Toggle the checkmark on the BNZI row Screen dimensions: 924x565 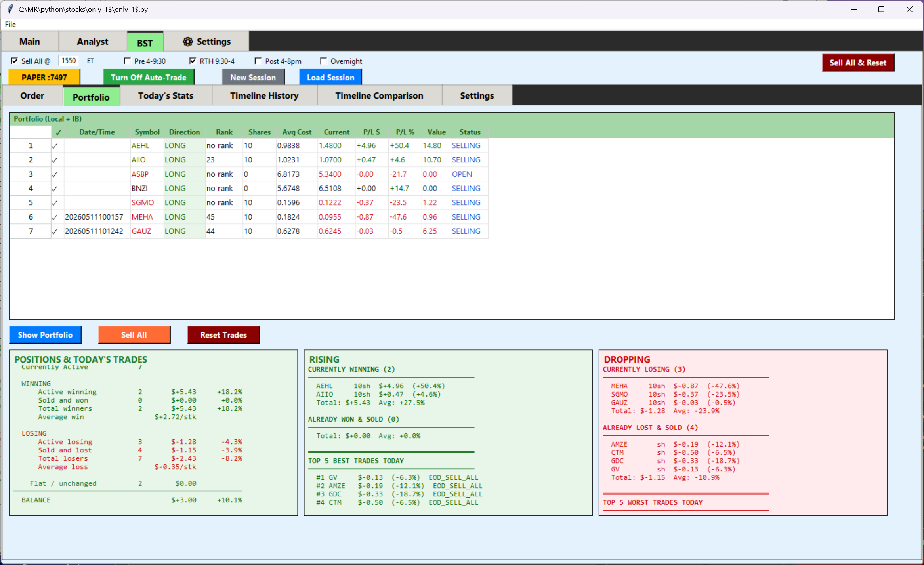pos(55,189)
